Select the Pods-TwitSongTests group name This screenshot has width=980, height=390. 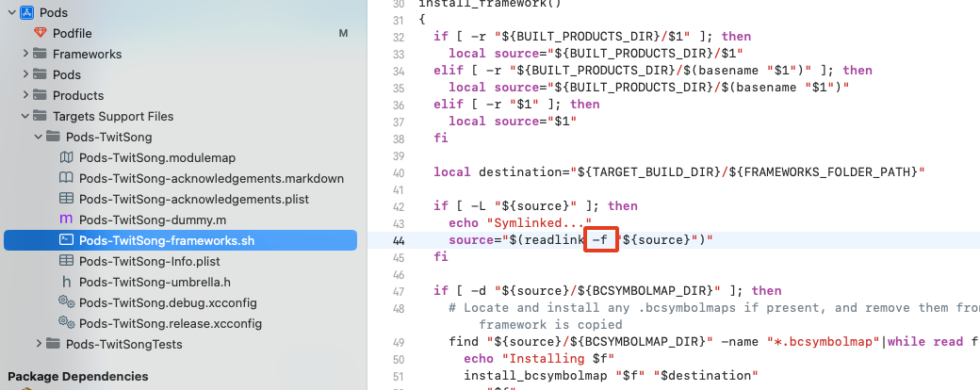[124, 345]
